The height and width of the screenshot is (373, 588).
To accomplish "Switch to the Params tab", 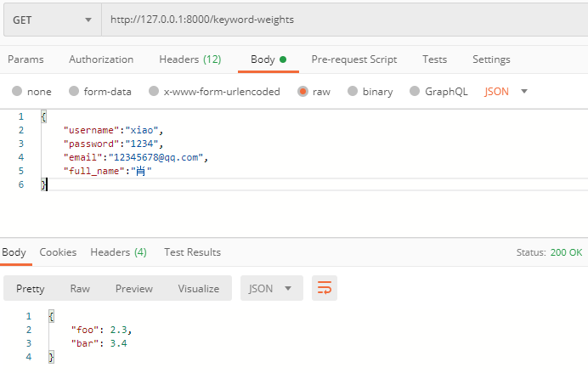I will click(25, 59).
